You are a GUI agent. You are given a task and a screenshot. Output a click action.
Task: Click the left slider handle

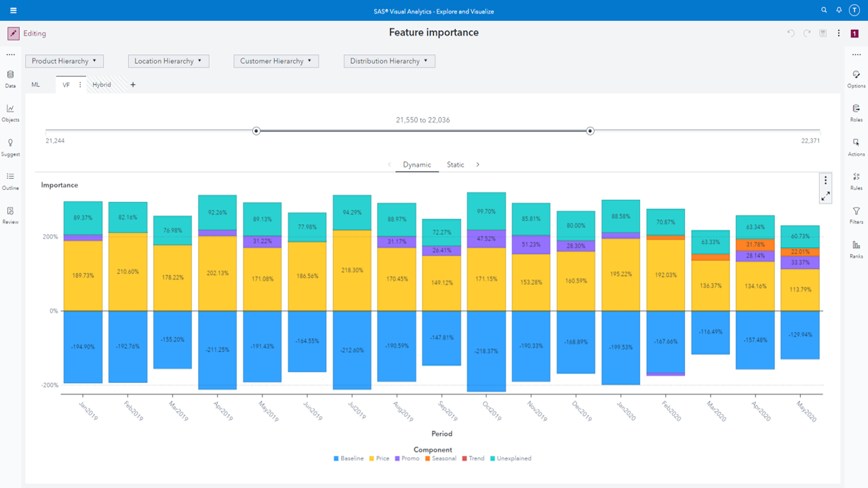256,131
